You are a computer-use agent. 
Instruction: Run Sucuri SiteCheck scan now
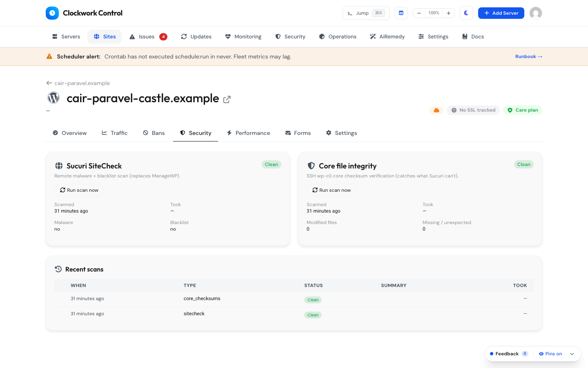[79, 190]
